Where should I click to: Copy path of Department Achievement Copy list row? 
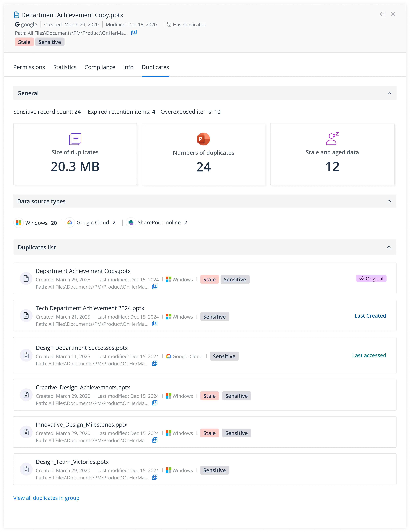click(x=155, y=286)
